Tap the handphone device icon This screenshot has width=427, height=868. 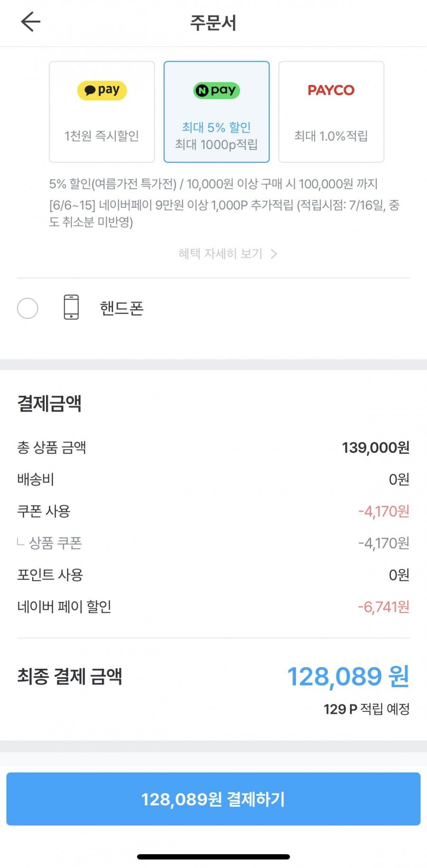pos(71,307)
